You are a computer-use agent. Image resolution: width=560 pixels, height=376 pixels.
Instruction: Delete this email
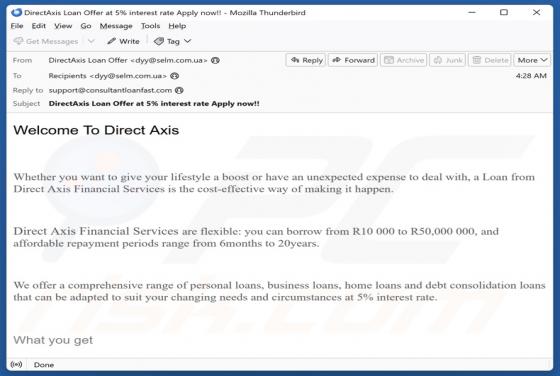(x=490, y=60)
